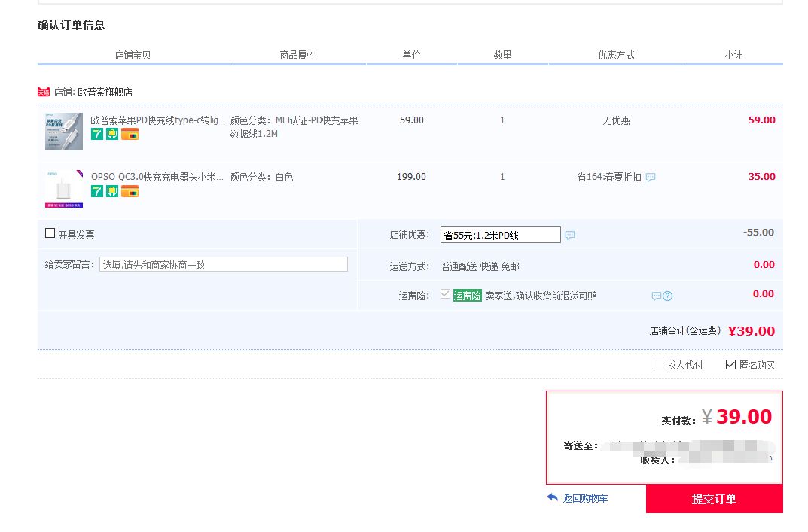Click the green 7-day return icon under 欧普索苹果PD快充线
This screenshot has height=532, width=808.
click(97, 134)
